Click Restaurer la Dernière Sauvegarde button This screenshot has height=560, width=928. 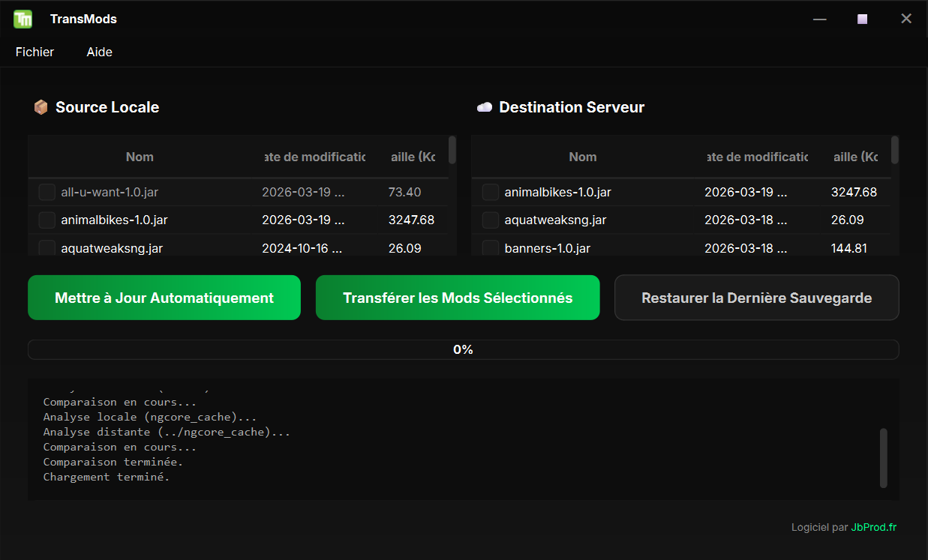756,298
